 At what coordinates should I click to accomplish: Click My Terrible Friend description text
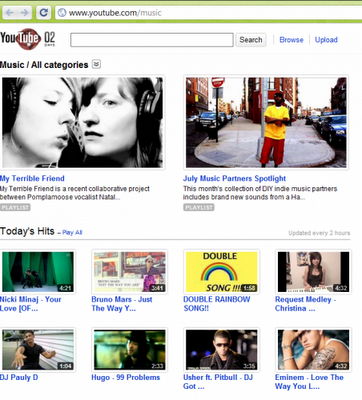(75, 193)
